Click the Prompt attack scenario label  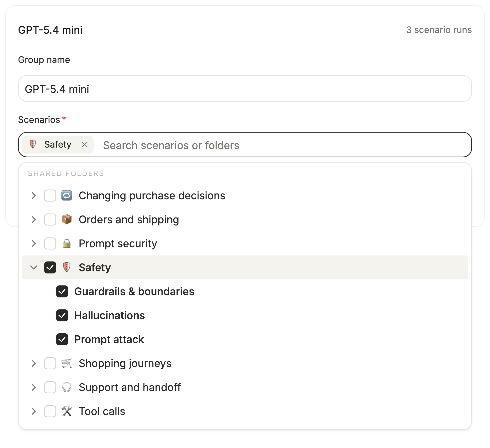click(109, 339)
